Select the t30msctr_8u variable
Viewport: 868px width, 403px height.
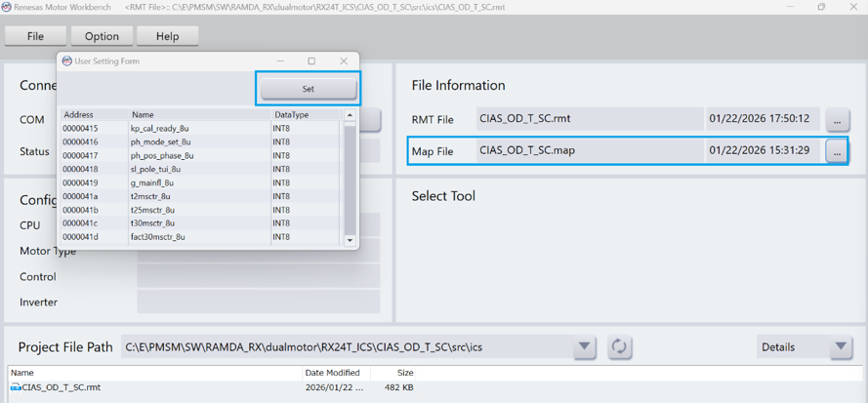(x=152, y=223)
